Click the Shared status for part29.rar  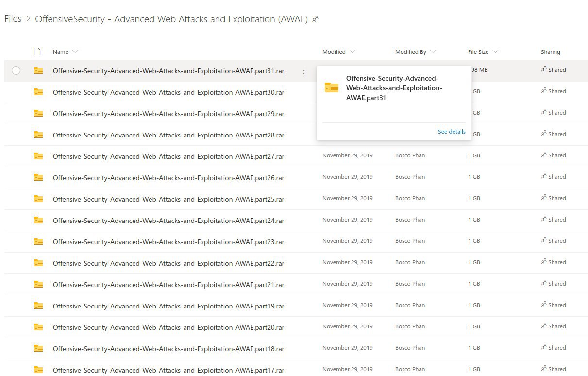tap(554, 113)
